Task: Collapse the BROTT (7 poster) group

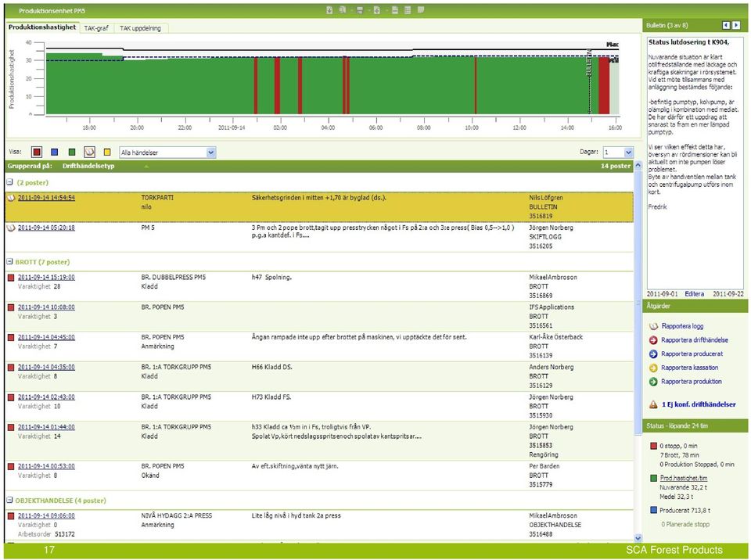Action: [x=9, y=262]
